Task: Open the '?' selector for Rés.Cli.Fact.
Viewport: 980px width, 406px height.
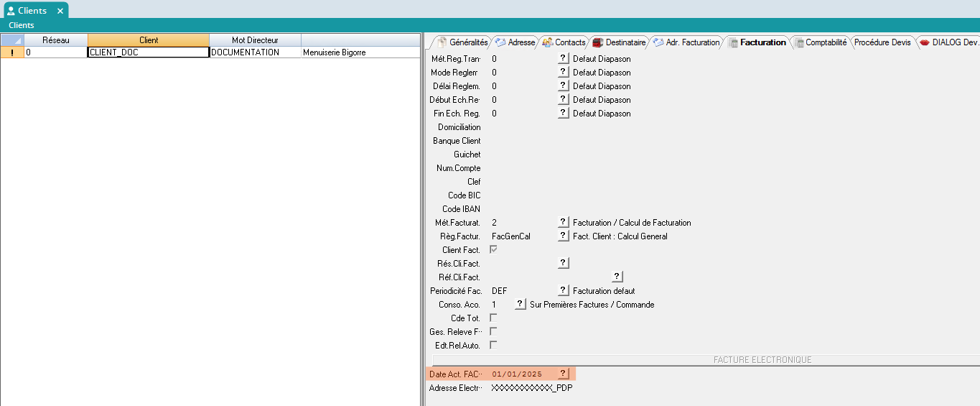Action: point(564,264)
